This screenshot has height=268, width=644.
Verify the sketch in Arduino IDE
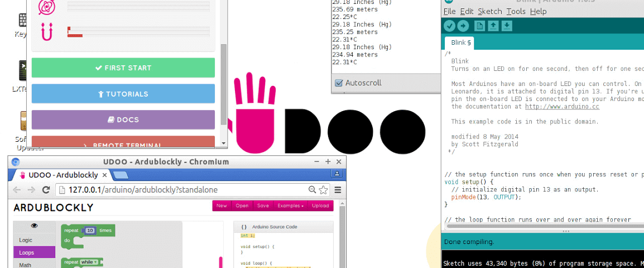[x=450, y=26]
